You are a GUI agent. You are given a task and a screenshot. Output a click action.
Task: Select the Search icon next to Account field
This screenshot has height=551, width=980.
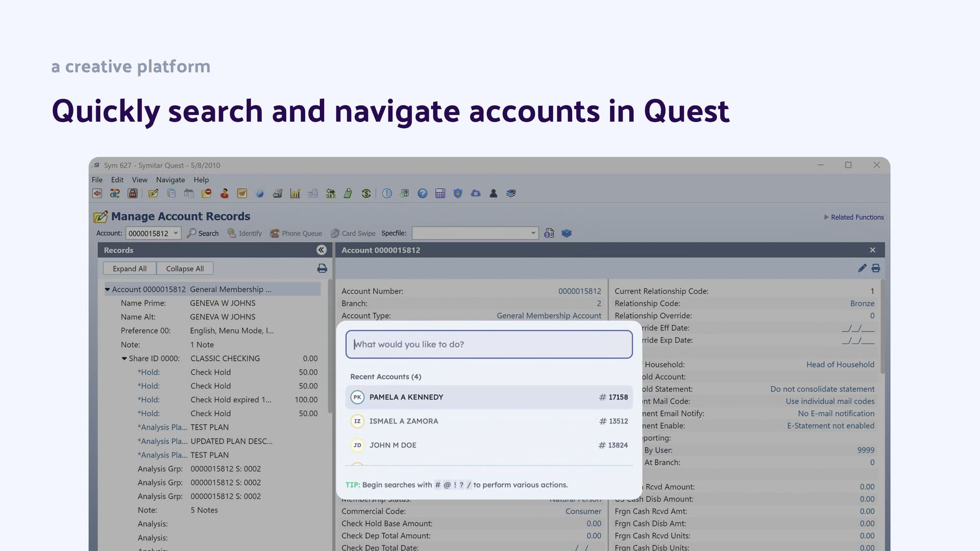pyautogui.click(x=203, y=233)
